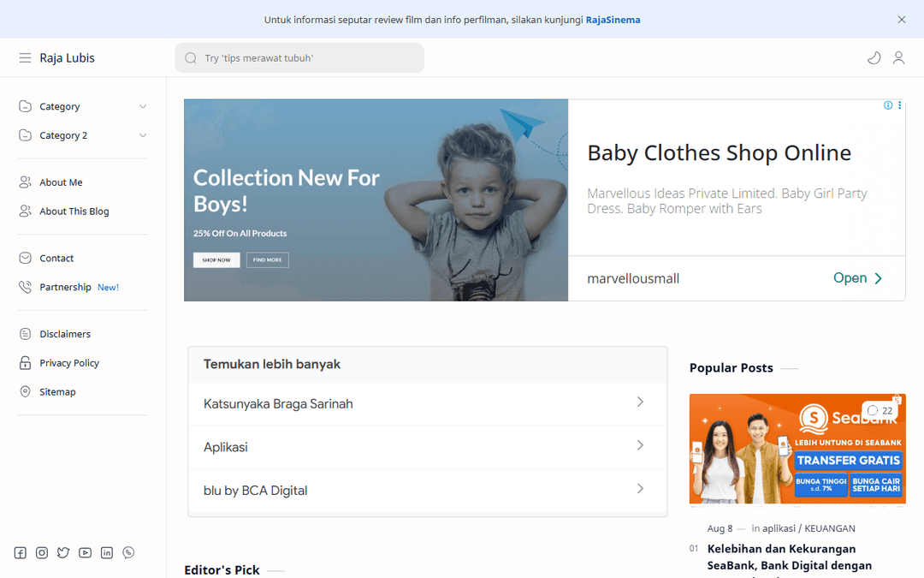Open the Twitter social icon
Viewport: 924px width, 578px height.
point(63,552)
